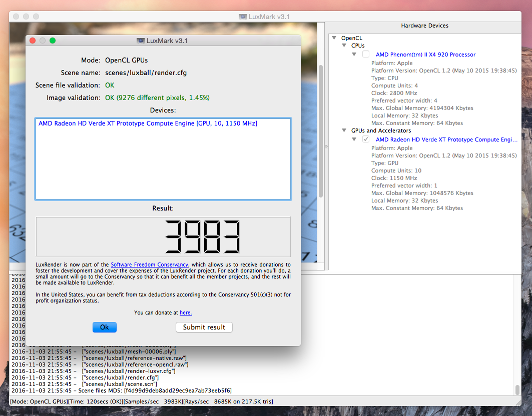This screenshot has height=416, width=532.
Task: Click the LuxMark icon in dialog title bar
Action: pyautogui.click(x=141, y=40)
